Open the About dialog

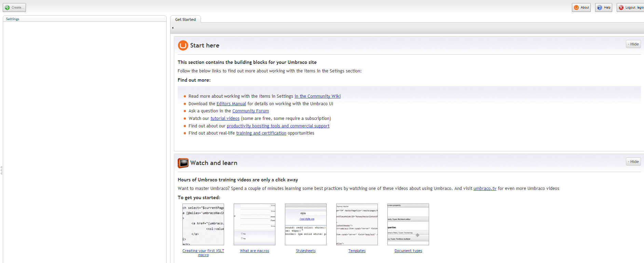pyautogui.click(x=581, y=8)
